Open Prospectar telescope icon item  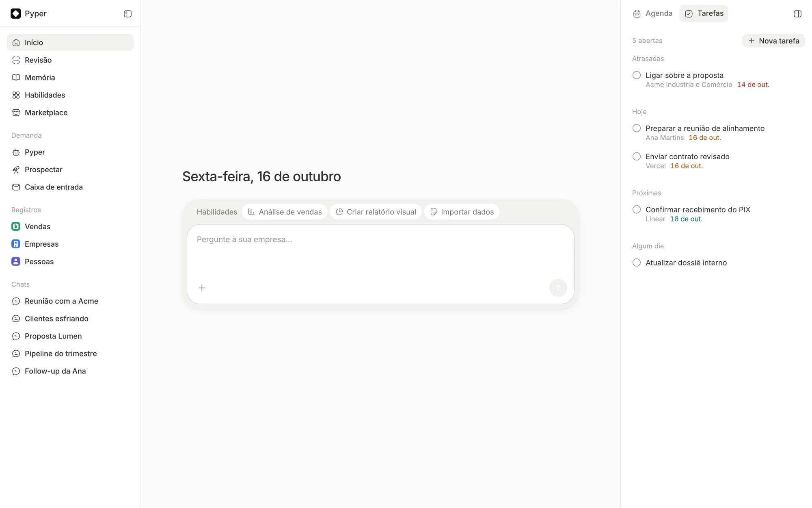tap(16, 169)
